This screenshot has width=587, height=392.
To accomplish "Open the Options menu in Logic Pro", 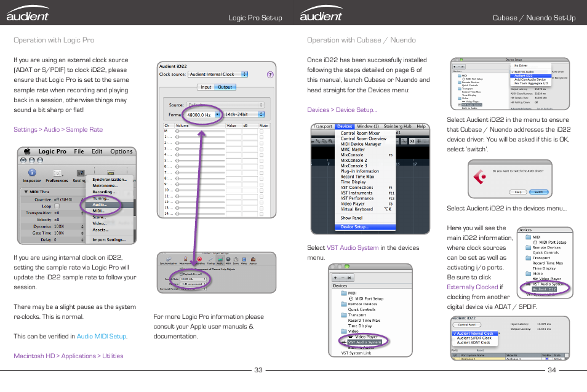I will tap(121, 151).
